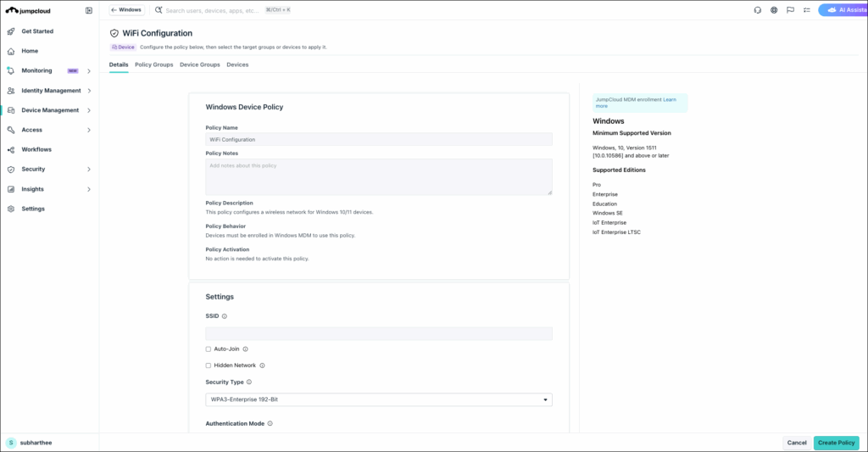This screenshot has height=452, width=868.
Task: Switch to the Policy Groups tab
Action: (154, 64)
